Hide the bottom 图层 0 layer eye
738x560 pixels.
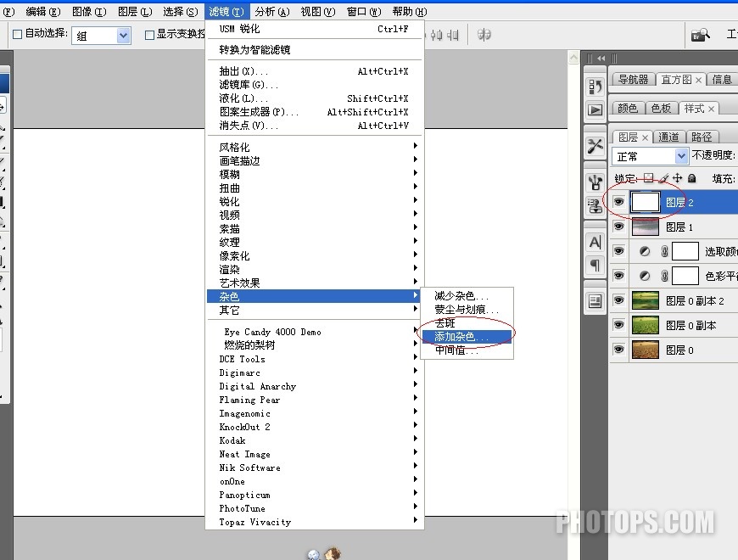tap(618, 350)
